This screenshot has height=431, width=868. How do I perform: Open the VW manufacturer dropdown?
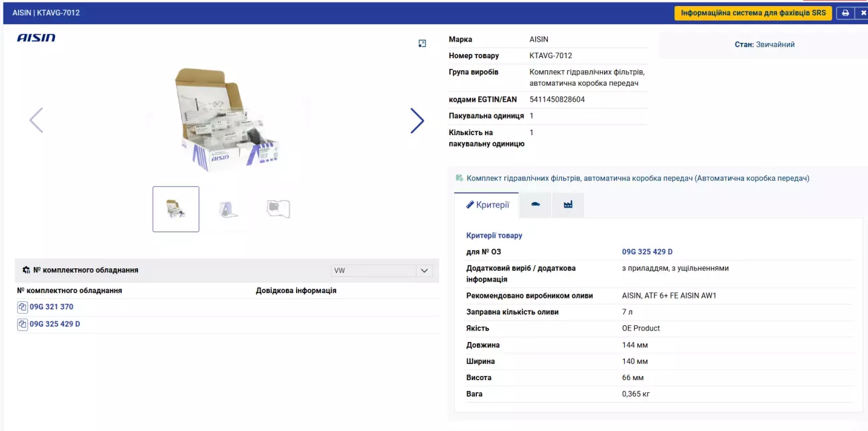tap(374, 270)
